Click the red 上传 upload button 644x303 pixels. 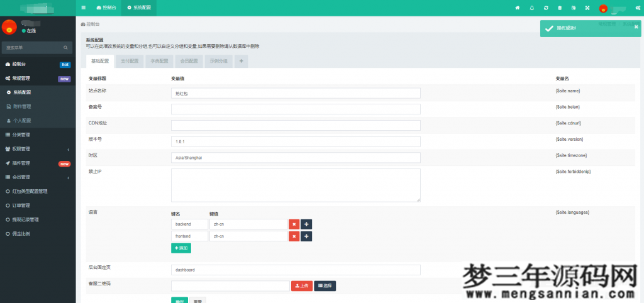(x=302, y=286)
